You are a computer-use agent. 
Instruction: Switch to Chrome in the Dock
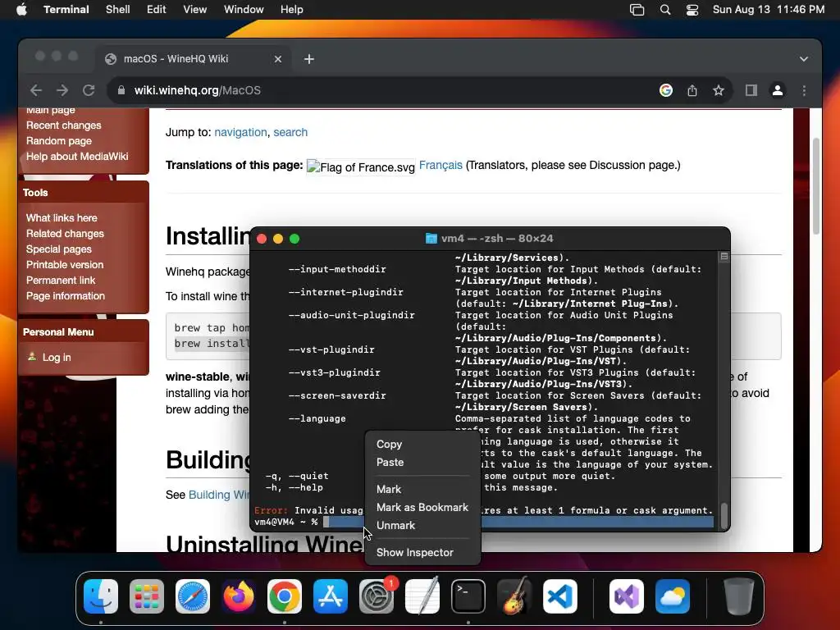pos(285,596)
